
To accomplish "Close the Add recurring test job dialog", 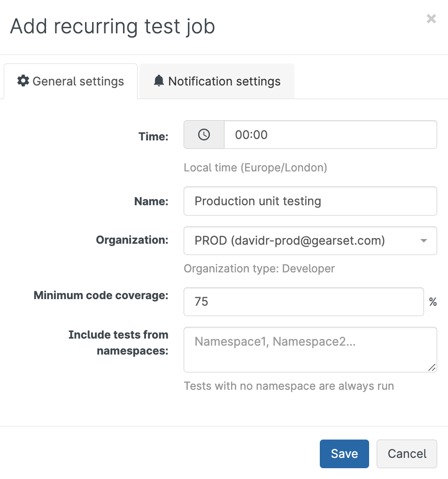I will tap(431, 19).
